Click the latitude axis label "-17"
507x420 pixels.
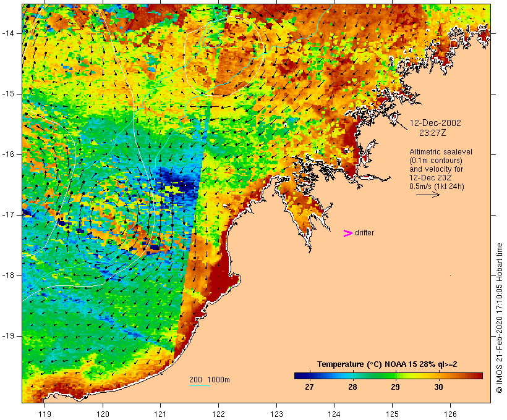click(7, 215)
